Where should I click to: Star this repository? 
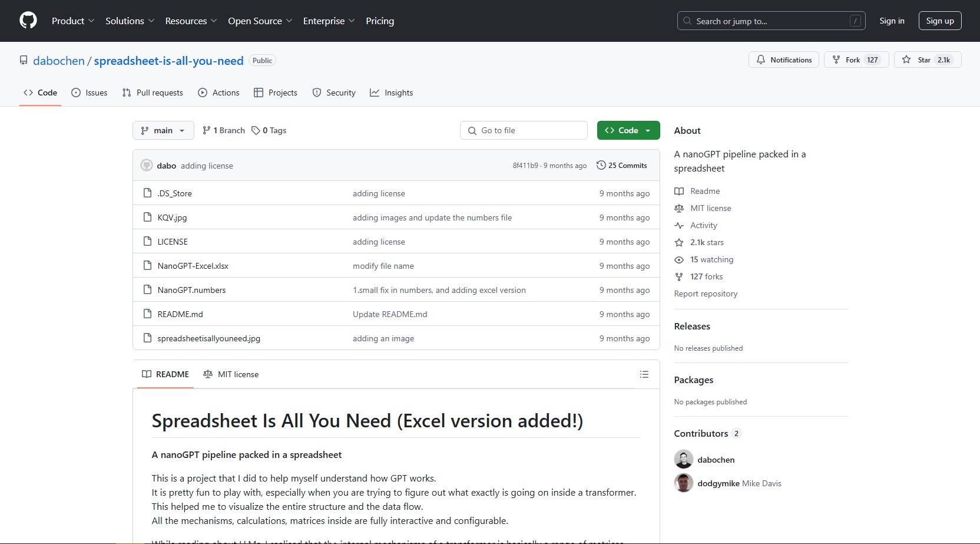pos(918,60)
